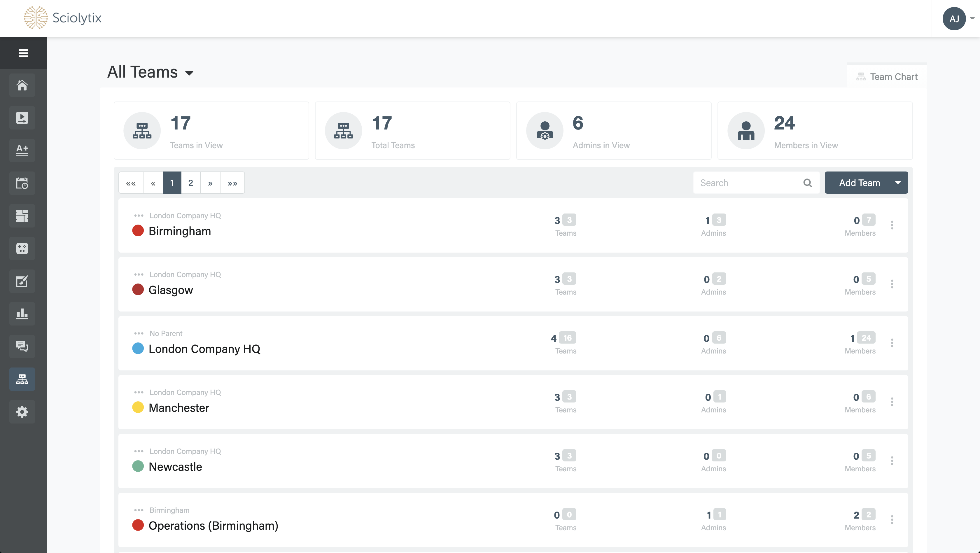Click the Add Team button

point(860,183)
